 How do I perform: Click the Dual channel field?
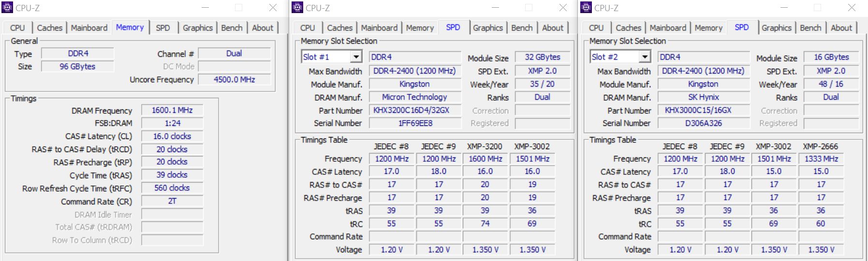[234, 53]
